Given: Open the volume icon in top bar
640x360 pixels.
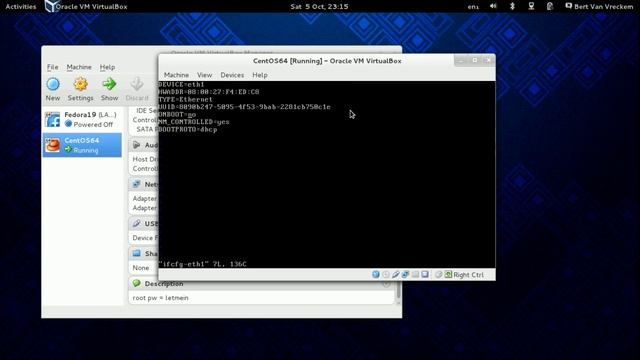Looking at the screenshot, I should click(493, 6).
